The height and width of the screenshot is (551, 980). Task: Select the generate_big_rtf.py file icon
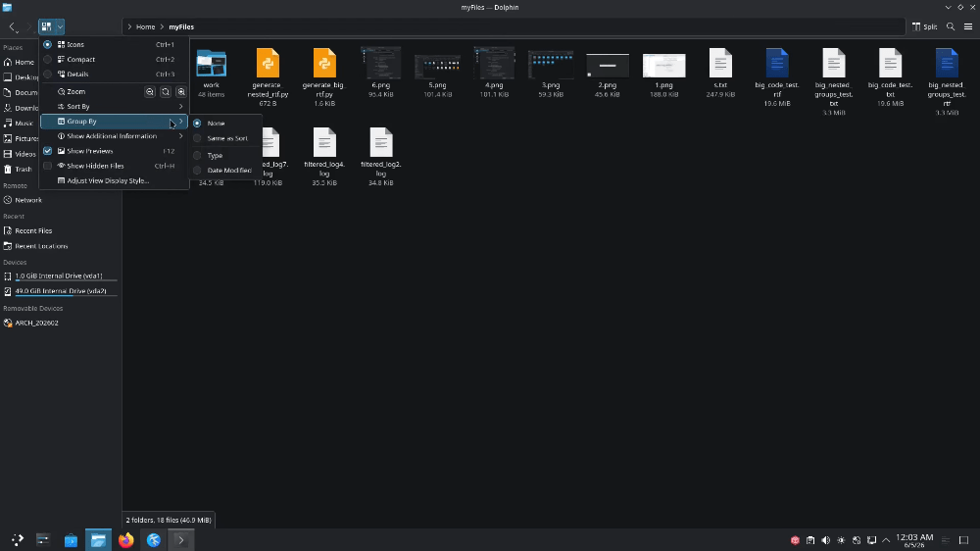coord(324,63)
